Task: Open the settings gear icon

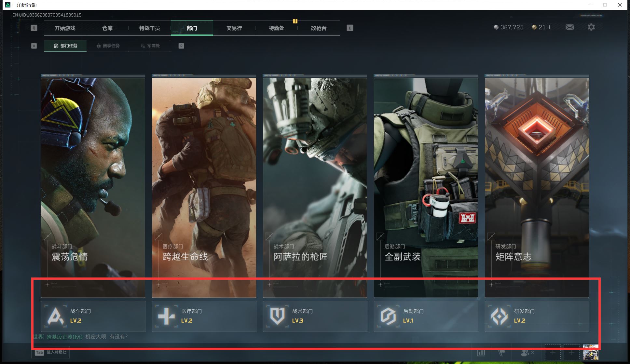Action: [x=591, y=27]
